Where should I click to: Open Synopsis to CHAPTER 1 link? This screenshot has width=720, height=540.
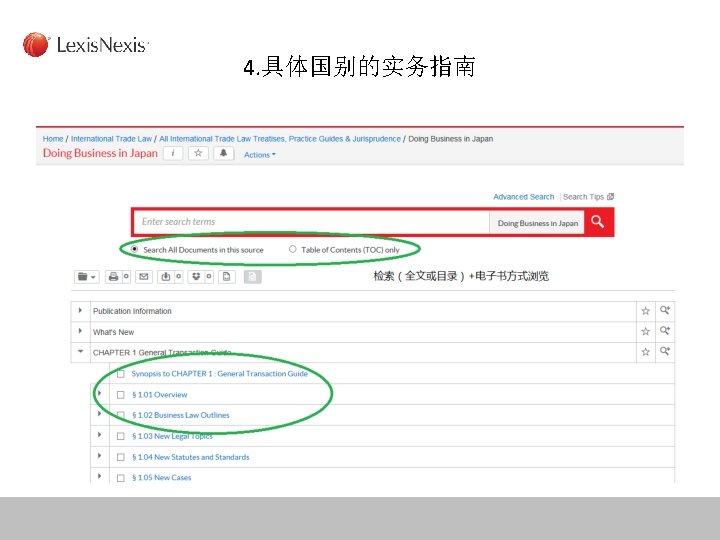click(219, 374)
